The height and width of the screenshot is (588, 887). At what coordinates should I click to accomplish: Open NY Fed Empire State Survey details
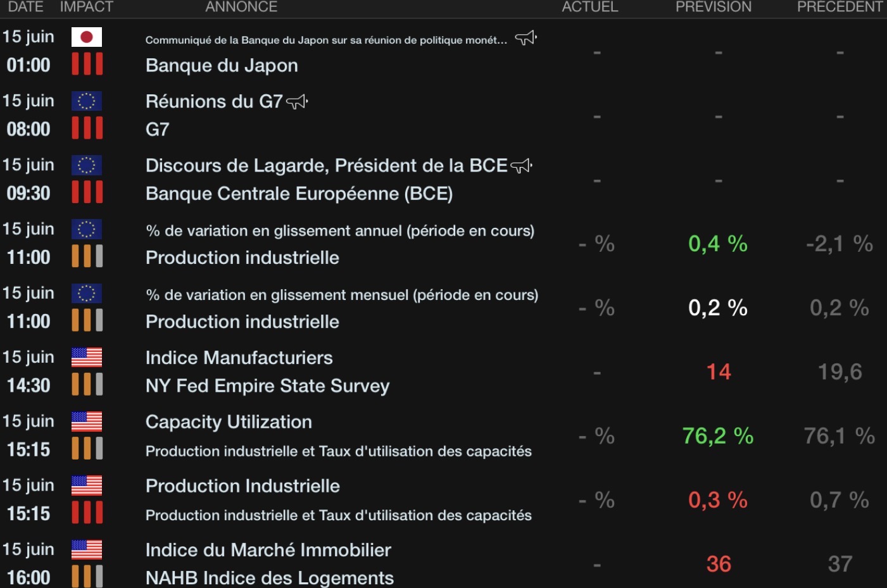coord(267,386)
